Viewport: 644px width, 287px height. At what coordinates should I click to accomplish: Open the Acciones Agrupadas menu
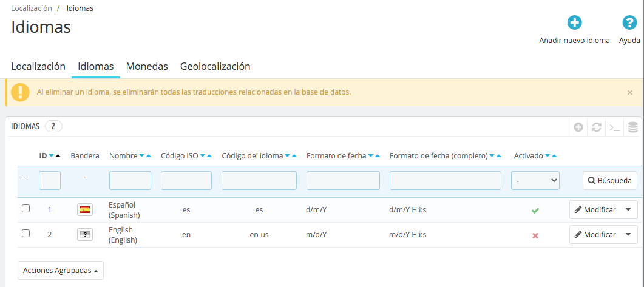[61, 271]
